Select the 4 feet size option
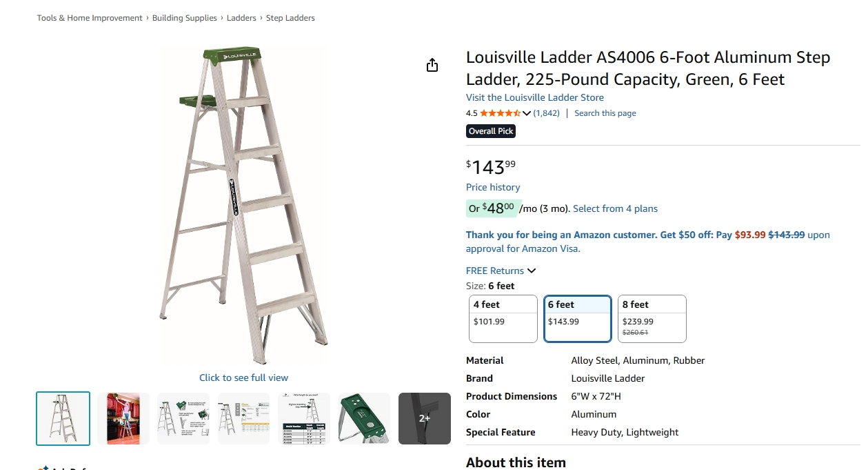The height and width of the screenshot is (470, 868). pyautogui.click(x=503, y=319)
